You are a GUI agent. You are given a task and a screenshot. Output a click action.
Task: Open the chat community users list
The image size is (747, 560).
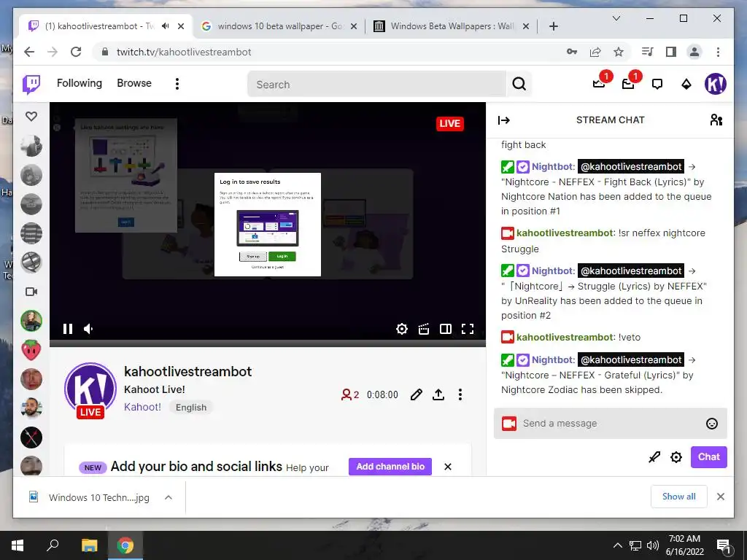[x=716, y=120]
